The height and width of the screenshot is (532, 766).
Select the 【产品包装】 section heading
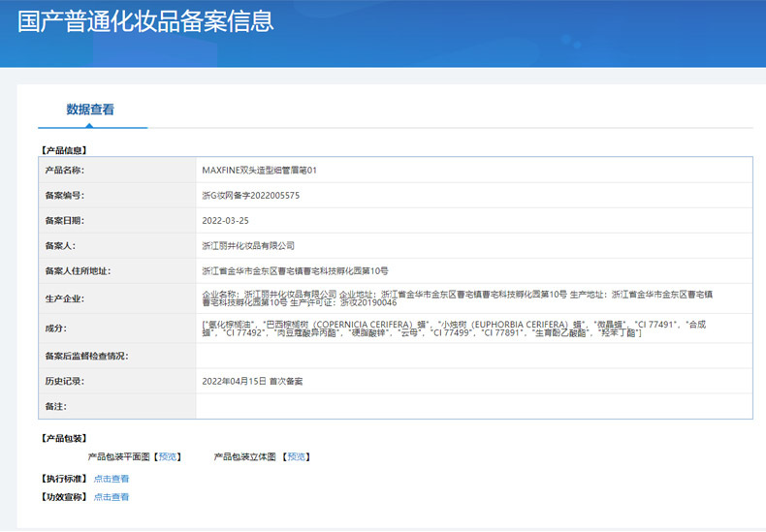tap(63, 439)
